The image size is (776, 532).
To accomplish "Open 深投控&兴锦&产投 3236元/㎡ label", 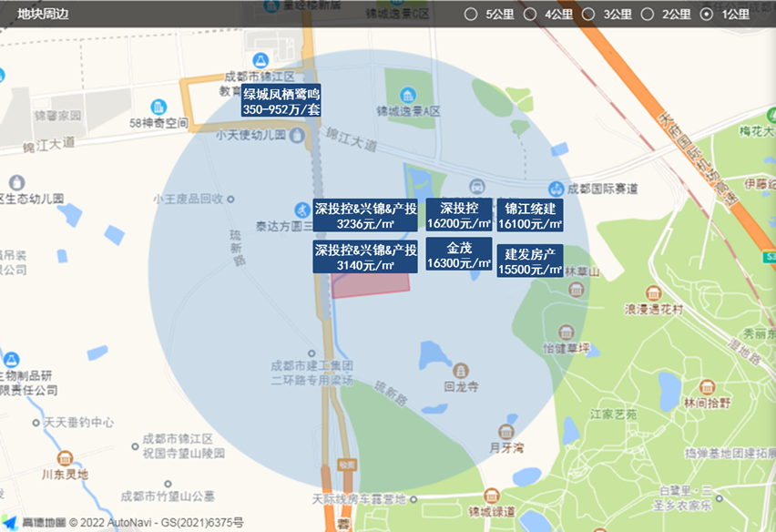I will tap(365, 215).
